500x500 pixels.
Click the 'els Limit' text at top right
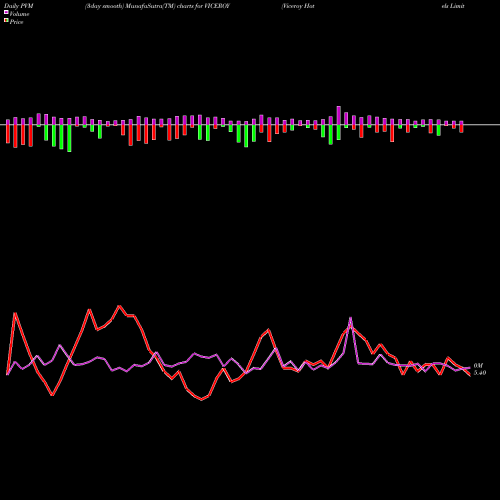click(453, 6)
